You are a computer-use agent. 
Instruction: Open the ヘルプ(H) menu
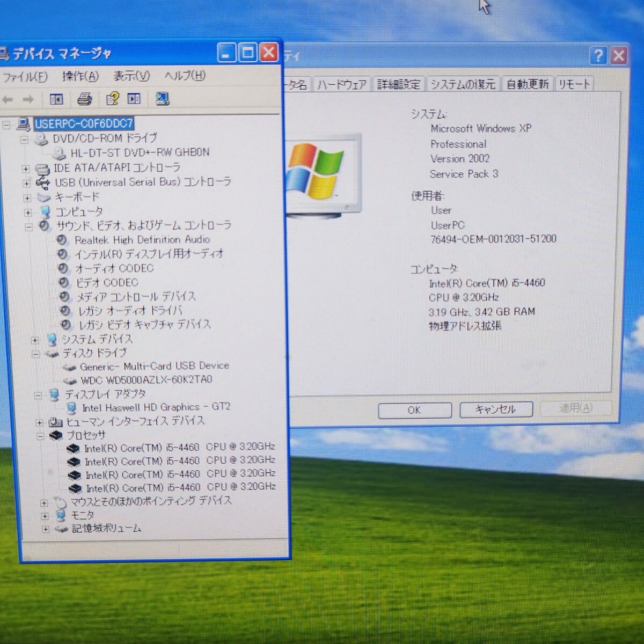pyautogui.click(x=185, y=76)
